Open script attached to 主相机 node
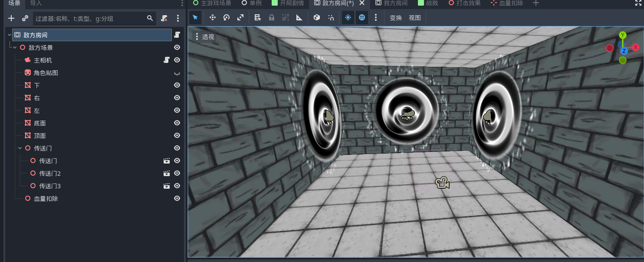The width and height of the screenshot is (644, 262). coord(166,60)
